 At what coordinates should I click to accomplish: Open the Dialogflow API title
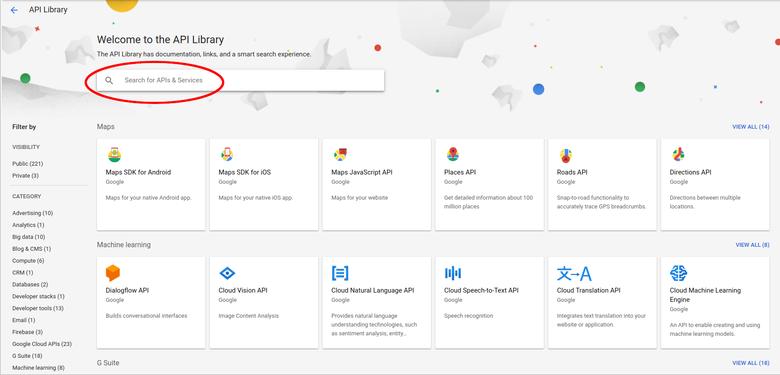click(x=127, y=290)
